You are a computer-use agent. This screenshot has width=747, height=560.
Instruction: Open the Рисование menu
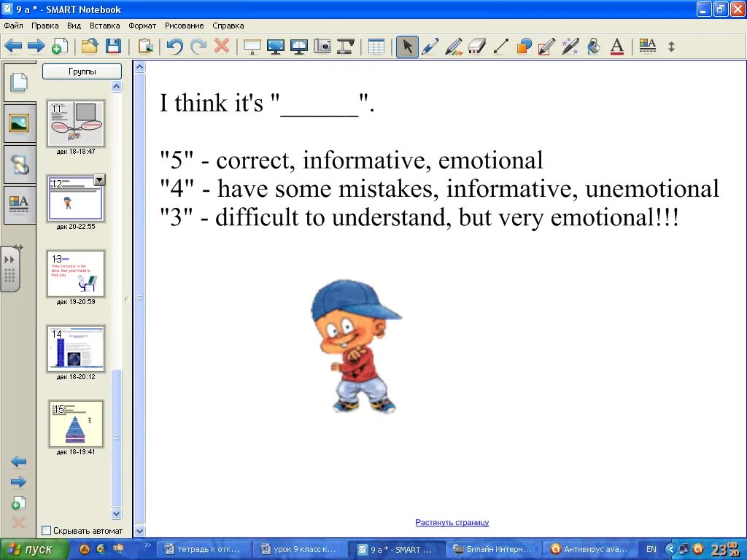pos(184,26)
